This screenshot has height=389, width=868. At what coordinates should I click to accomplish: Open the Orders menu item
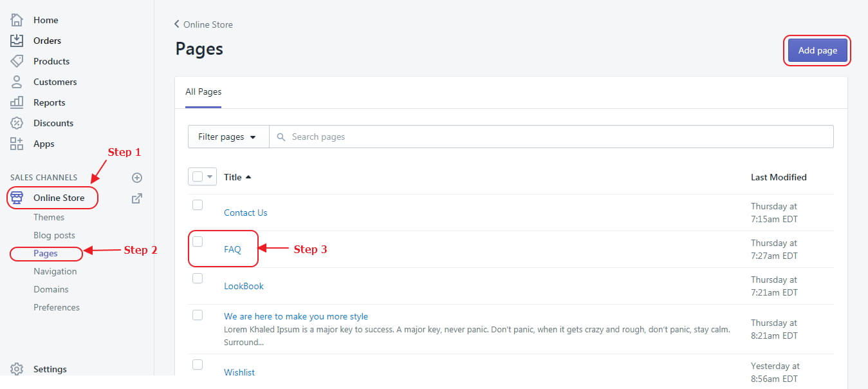[48, 41]
